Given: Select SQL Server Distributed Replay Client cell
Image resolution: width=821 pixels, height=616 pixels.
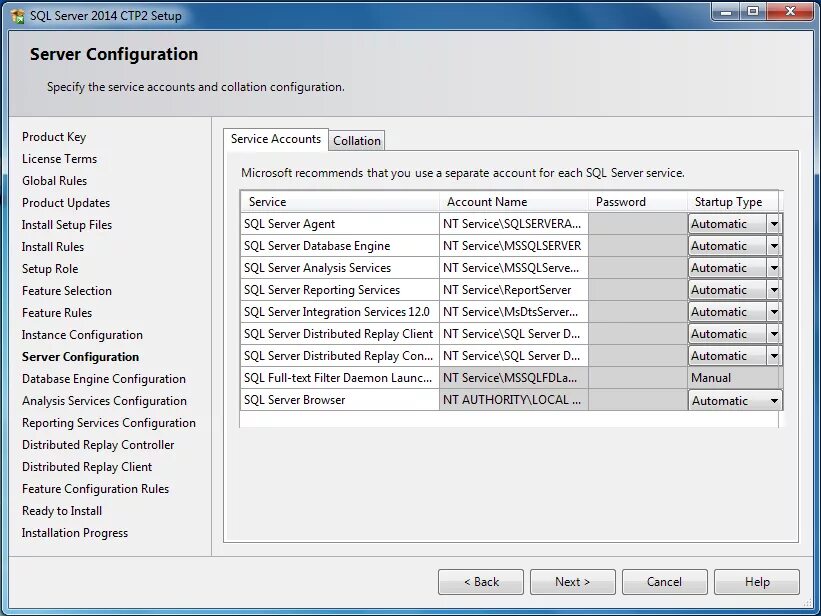Looking at the screenshot, I should coord(340,334).
